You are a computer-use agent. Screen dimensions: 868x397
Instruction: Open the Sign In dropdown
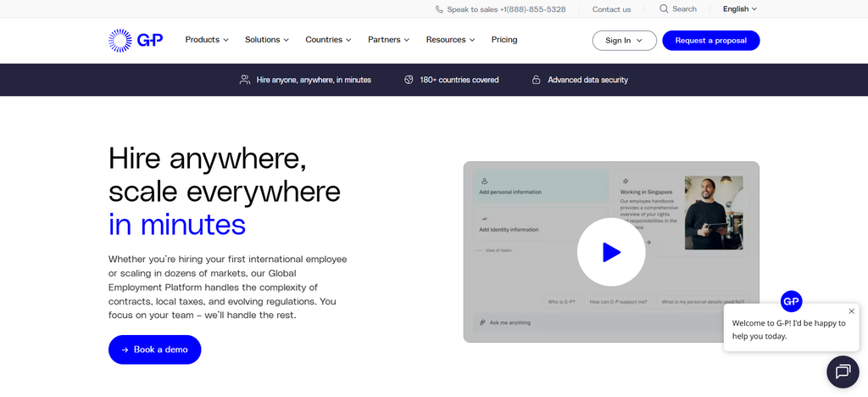[x=625, y=41]
